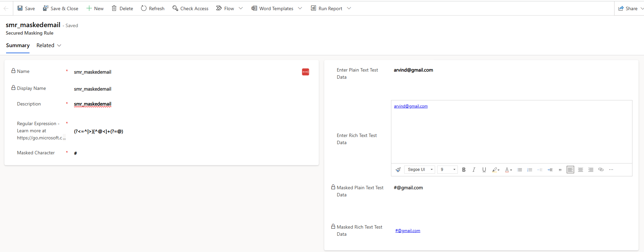The width and height of the screenshot is (644, 252).
Task: Open font color dropdown arrow
Action: (x=511, y=170)
